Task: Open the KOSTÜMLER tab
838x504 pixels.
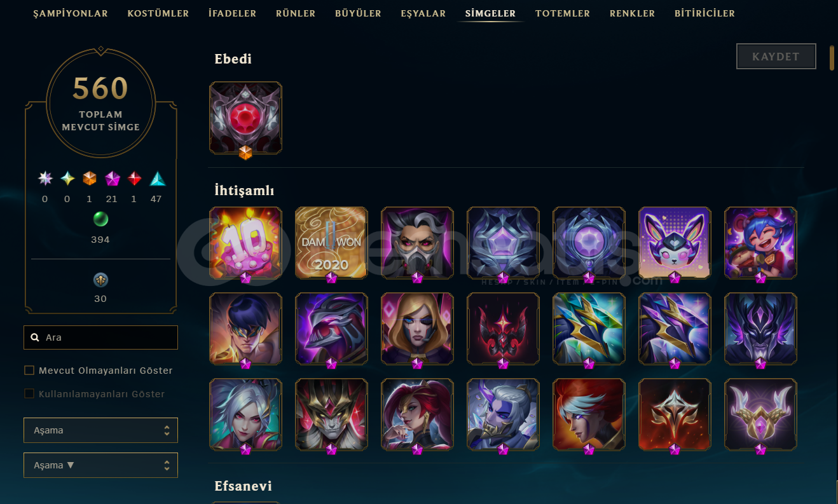Action: pos(158,13)
